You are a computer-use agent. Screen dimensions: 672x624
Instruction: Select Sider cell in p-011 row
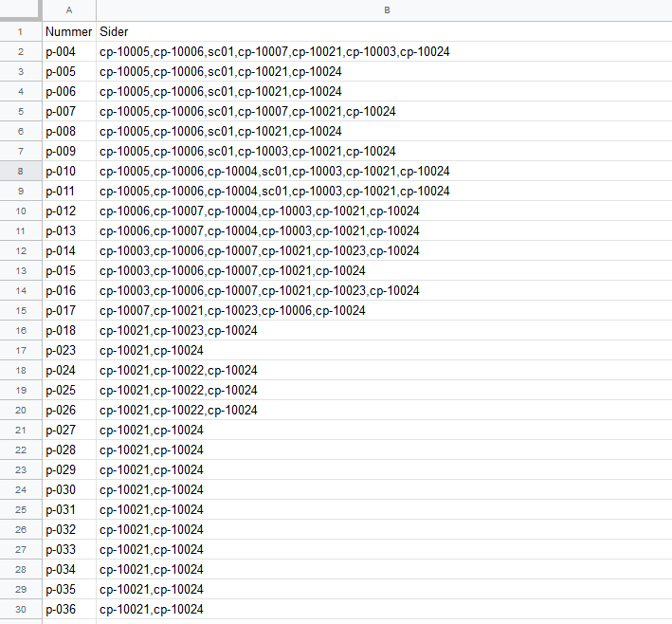click(384, 191)
